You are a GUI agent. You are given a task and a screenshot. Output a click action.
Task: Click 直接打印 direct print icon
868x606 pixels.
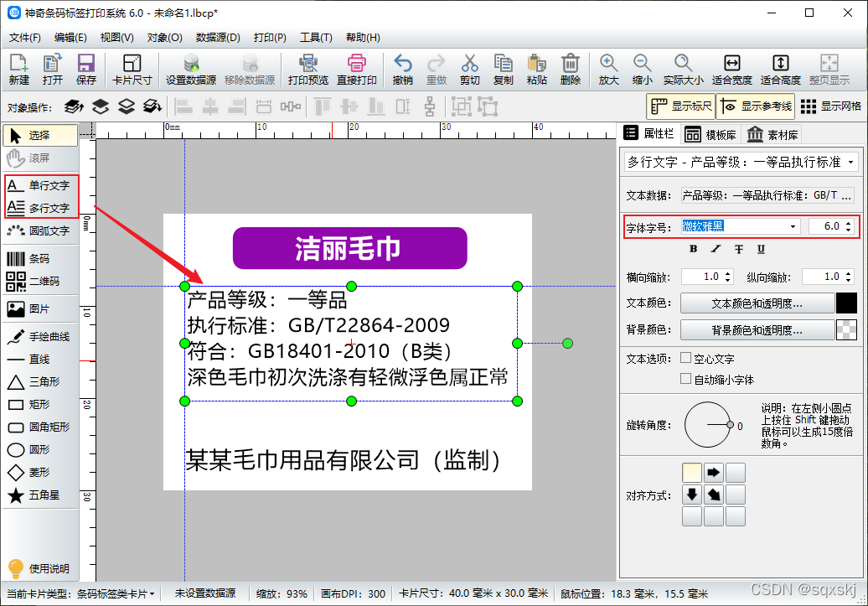coord(357,70)
